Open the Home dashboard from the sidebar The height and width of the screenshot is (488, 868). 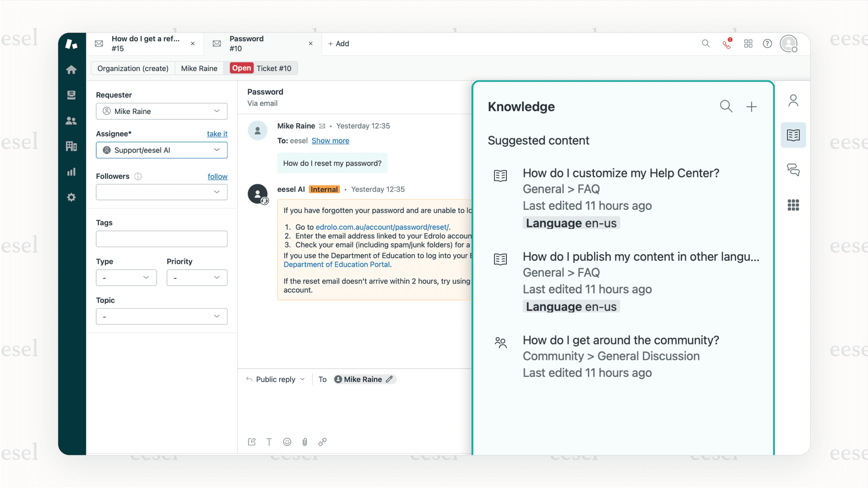tap(71, 69)
